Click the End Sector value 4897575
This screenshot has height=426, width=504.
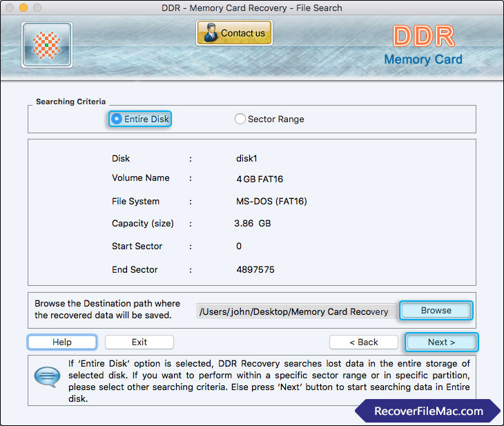pos(255,269)
